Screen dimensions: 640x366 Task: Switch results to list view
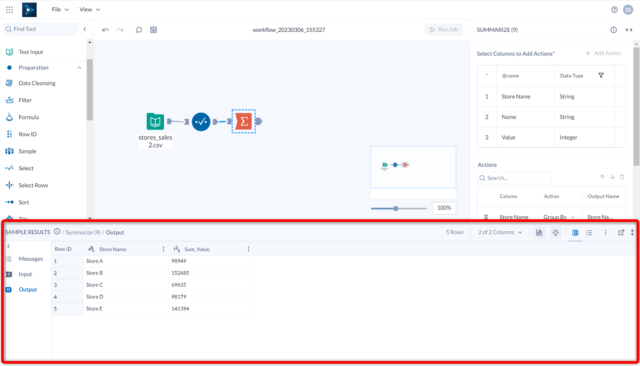[589, 233]
